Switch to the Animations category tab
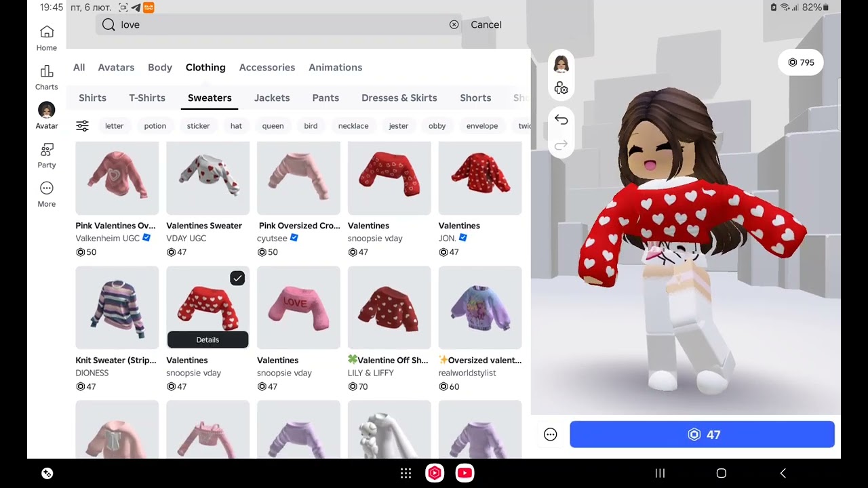 (336, 67)
